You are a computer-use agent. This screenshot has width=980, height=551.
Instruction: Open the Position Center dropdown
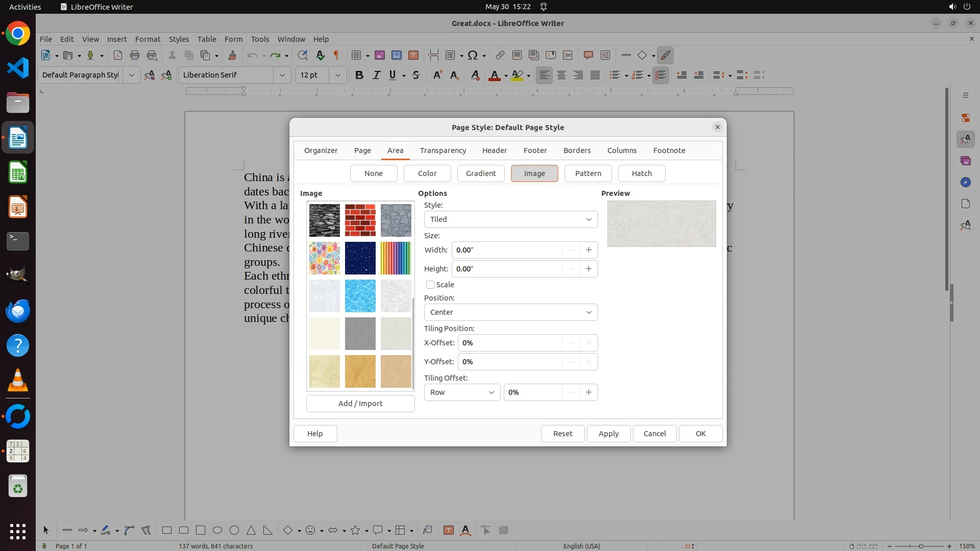coord(510,312)
